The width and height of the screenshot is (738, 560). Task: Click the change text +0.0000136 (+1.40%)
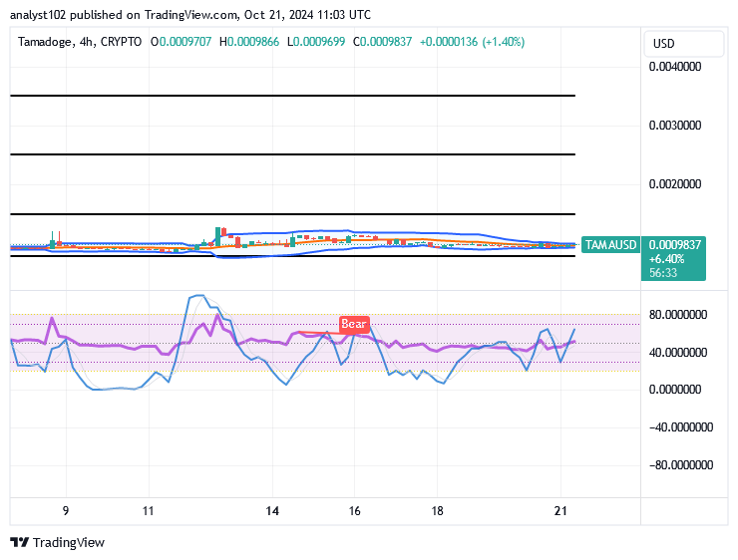click(x=472, y=42)
